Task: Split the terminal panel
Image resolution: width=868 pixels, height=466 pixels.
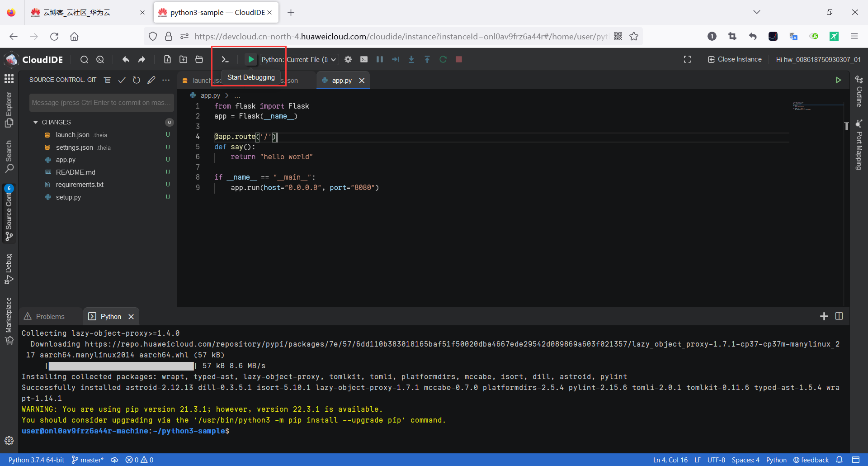Action: [x=839, y=316]
